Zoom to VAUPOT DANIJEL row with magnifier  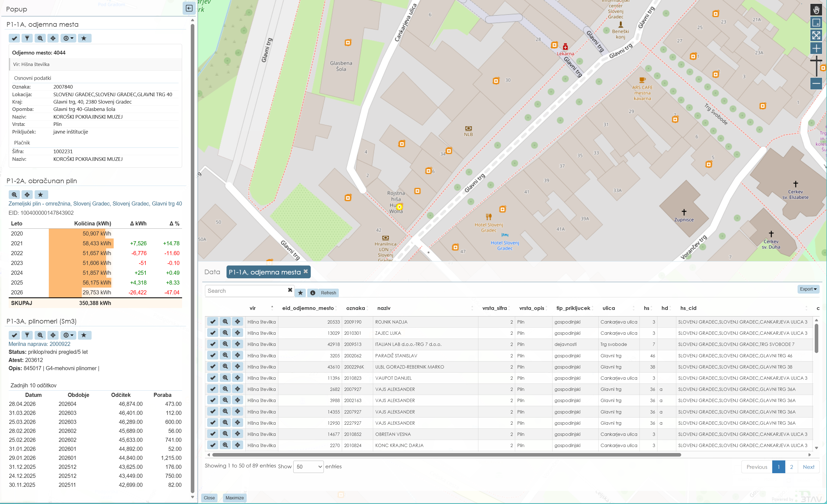pos(225,378)
